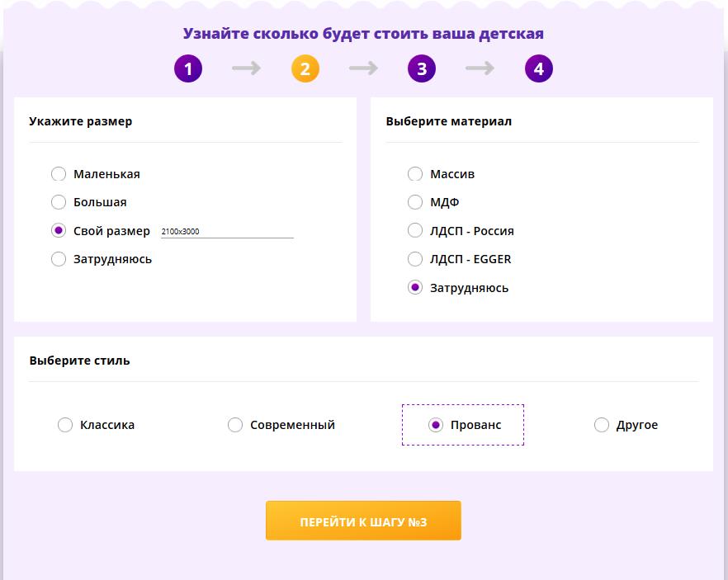Choose the Большая size radio button
728x580 pixels.
tap(59, 202)
